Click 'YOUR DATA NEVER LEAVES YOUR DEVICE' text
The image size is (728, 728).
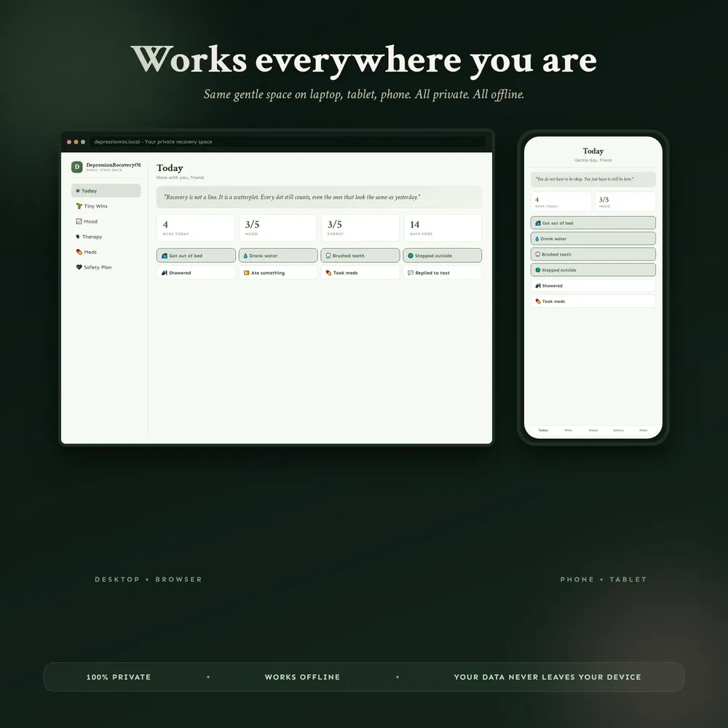547,677
